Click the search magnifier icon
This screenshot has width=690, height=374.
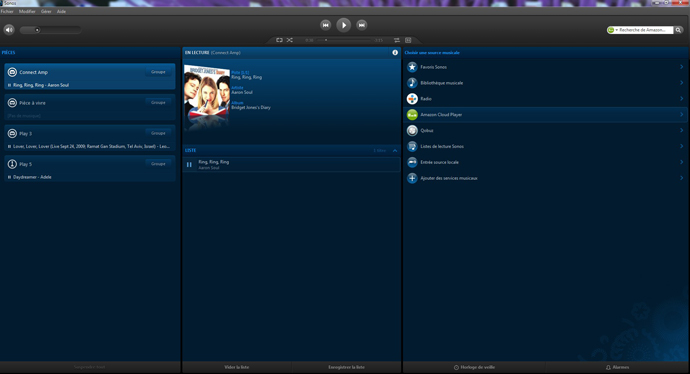(679, 30)
